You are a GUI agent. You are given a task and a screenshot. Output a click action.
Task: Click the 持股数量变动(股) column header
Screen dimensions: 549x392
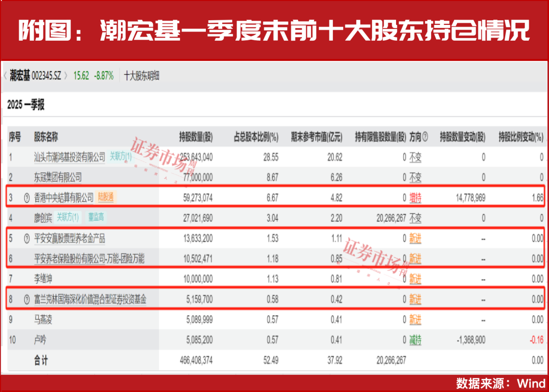tap(463, 137)
